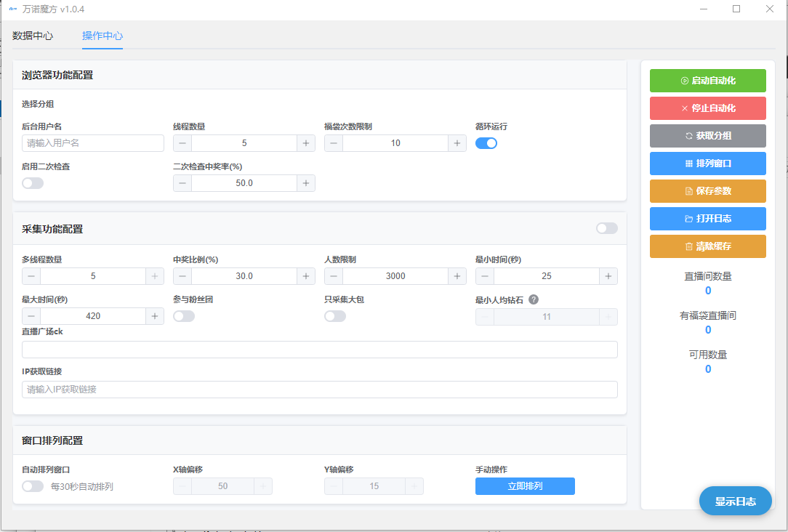This screenshot has height=532, width=788.
Task: Click the 启动自动化 start button
Action: pyautogui.click(x=707, y=81)
